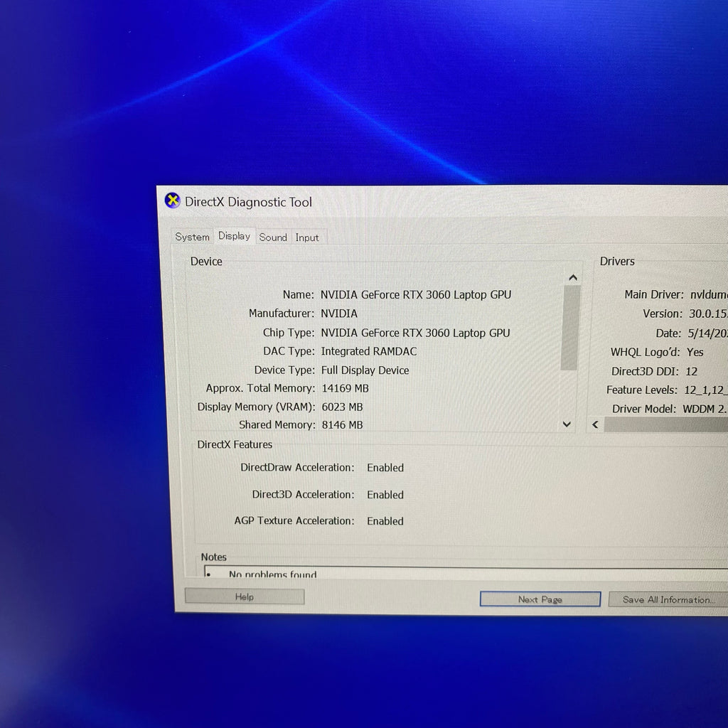Go to the Input tab
This screenshot has height=728, width=728.
click(x=307, y=237)
